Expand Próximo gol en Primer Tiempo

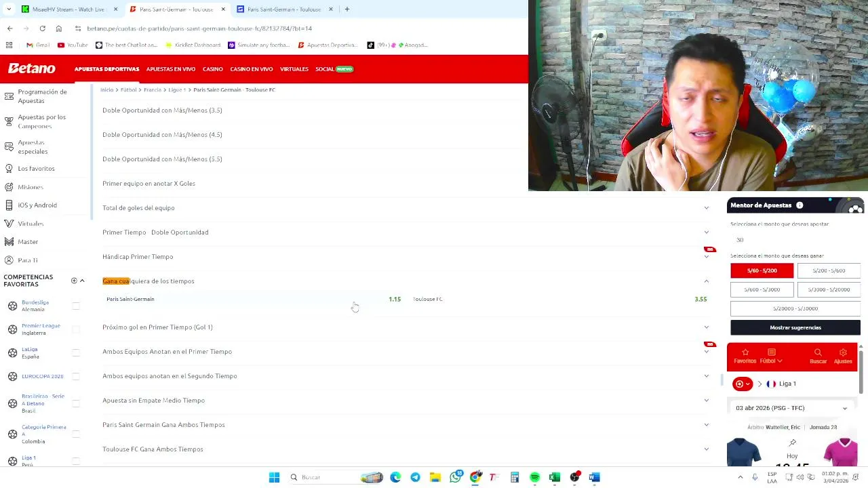[706, 327]
